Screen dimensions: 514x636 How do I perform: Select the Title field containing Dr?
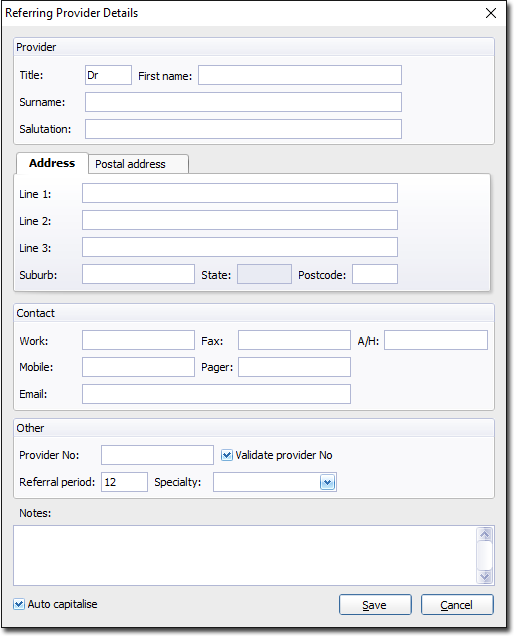coord(108,75)
